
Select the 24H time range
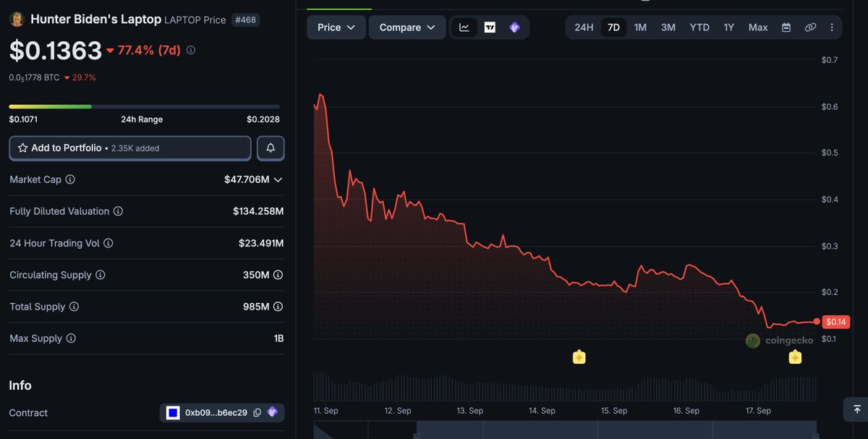point(584,27)
